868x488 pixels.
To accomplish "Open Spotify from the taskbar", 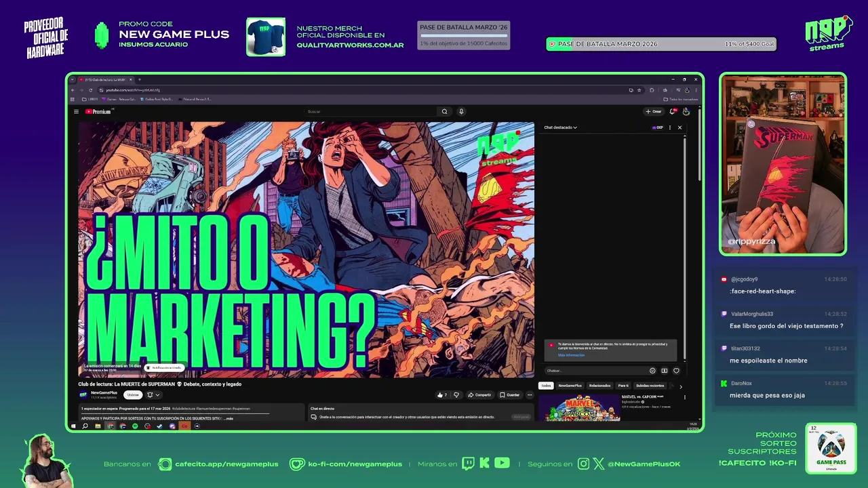I will click(x=135, y=426).
